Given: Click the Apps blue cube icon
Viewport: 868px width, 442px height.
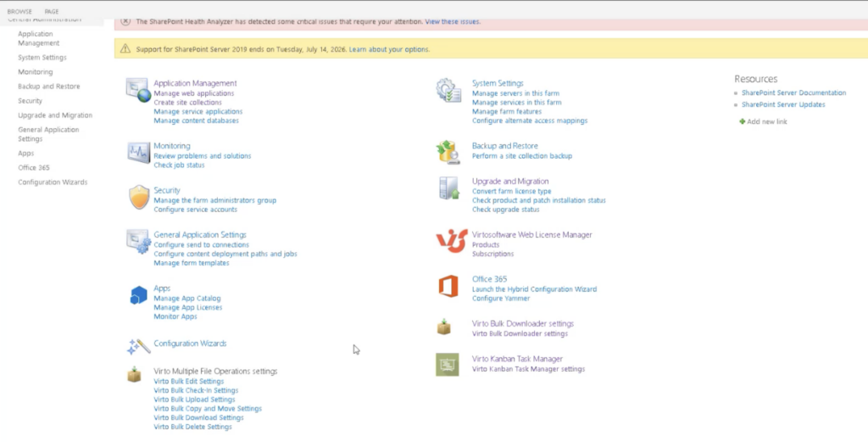Looking at the screenshot, I should pos(138,295).
